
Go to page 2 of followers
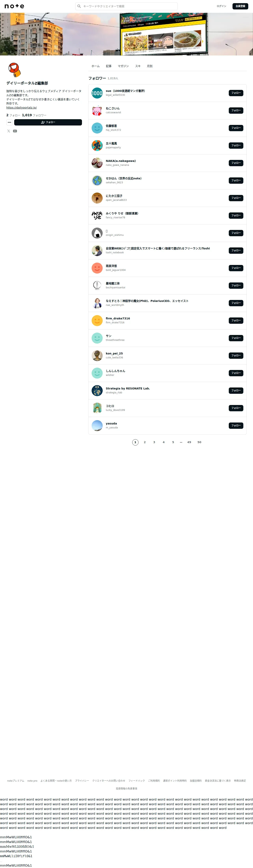click(145, 442)
